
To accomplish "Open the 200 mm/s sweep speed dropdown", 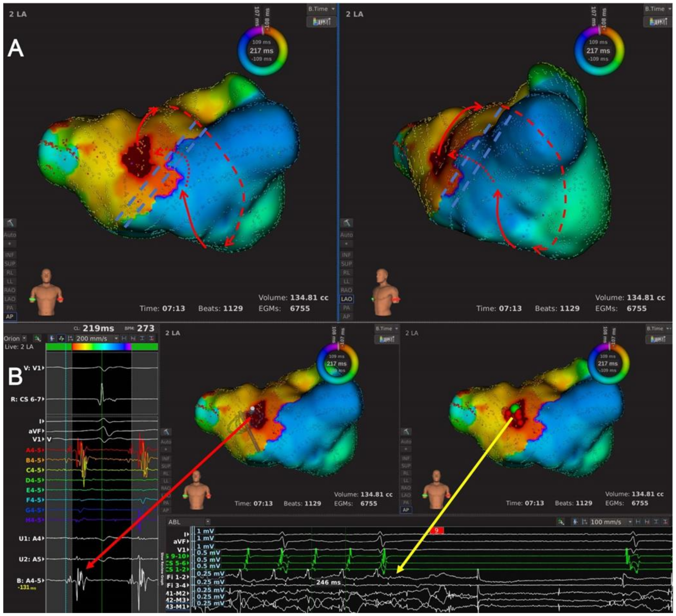I will click(x=116, y=338).
